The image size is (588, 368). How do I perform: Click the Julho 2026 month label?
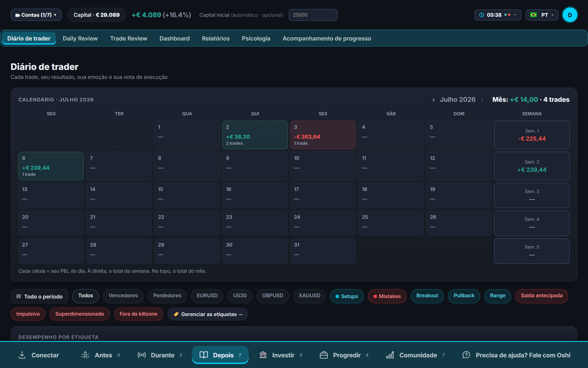tap(458, 100)
